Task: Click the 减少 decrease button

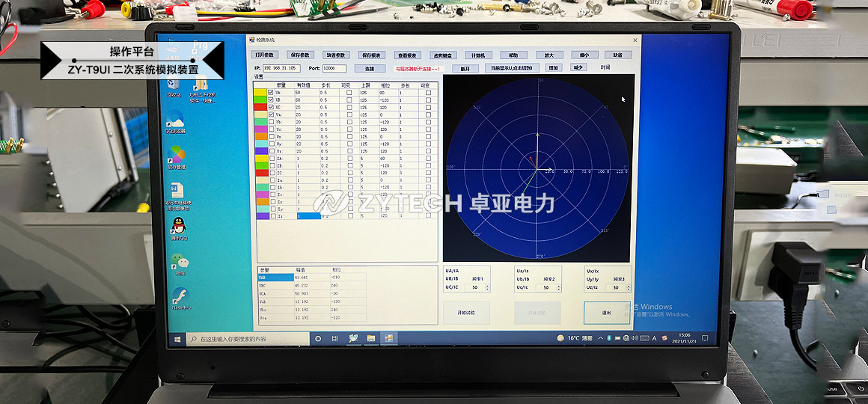Action: point(578,67)
